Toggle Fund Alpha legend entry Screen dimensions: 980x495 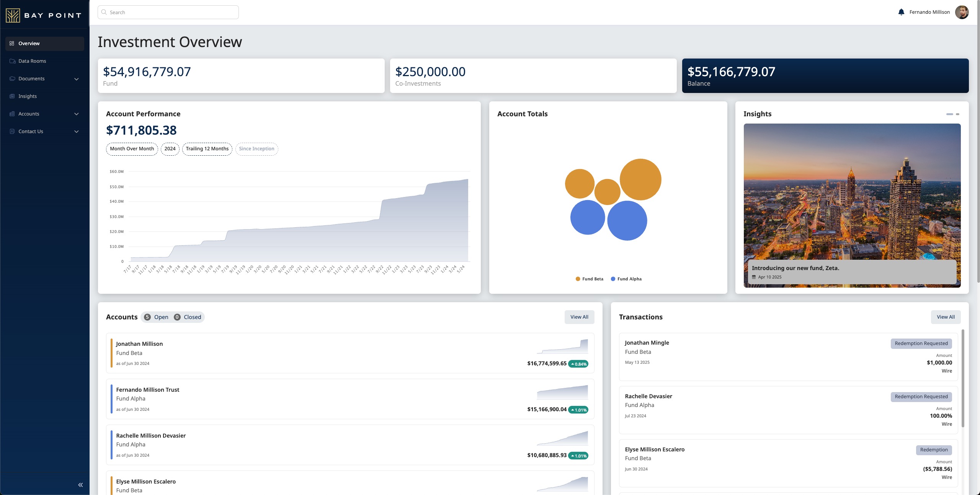coord(626,279)
